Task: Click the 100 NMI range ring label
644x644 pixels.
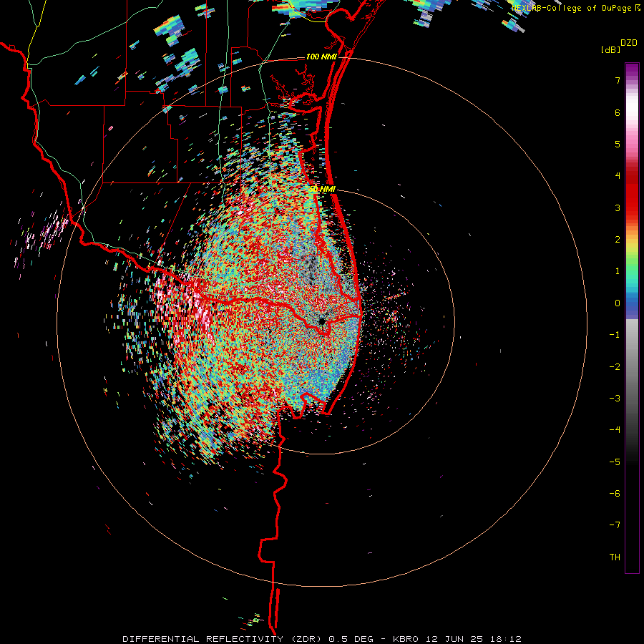Action: point(321,57)
